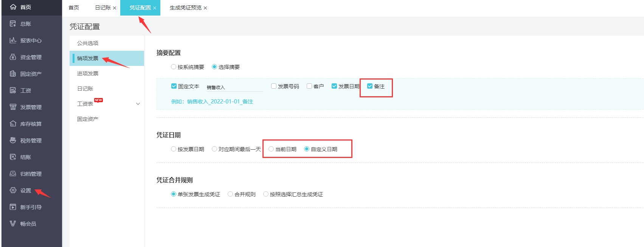The image size is (644, 247).
Task: Open 固定资产 building icon in sidebar
Action: click(13, 74)
